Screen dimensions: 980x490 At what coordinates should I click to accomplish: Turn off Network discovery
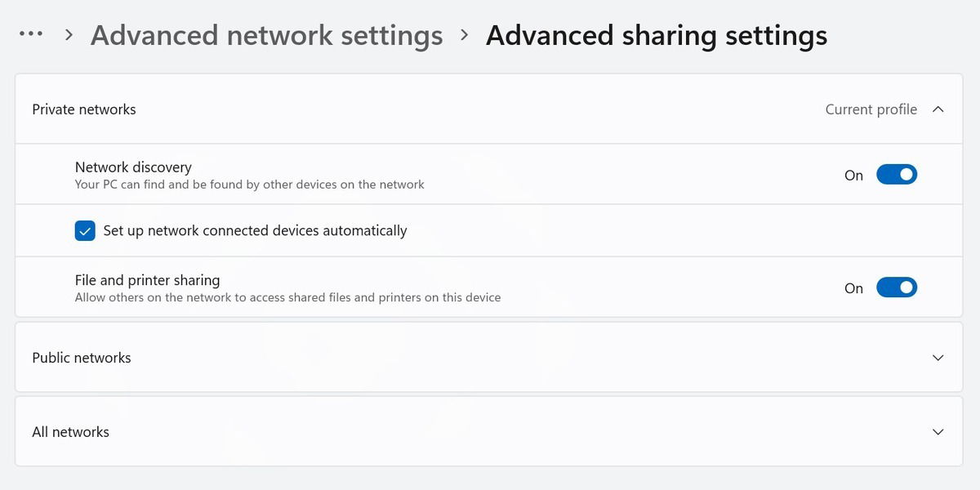tap(897, 174)
